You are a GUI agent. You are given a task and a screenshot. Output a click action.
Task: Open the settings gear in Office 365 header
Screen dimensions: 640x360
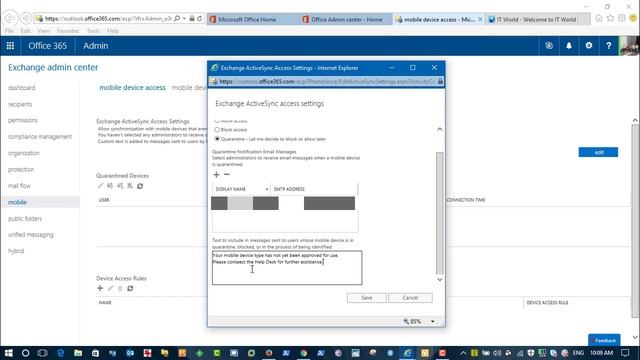[589, 46]
